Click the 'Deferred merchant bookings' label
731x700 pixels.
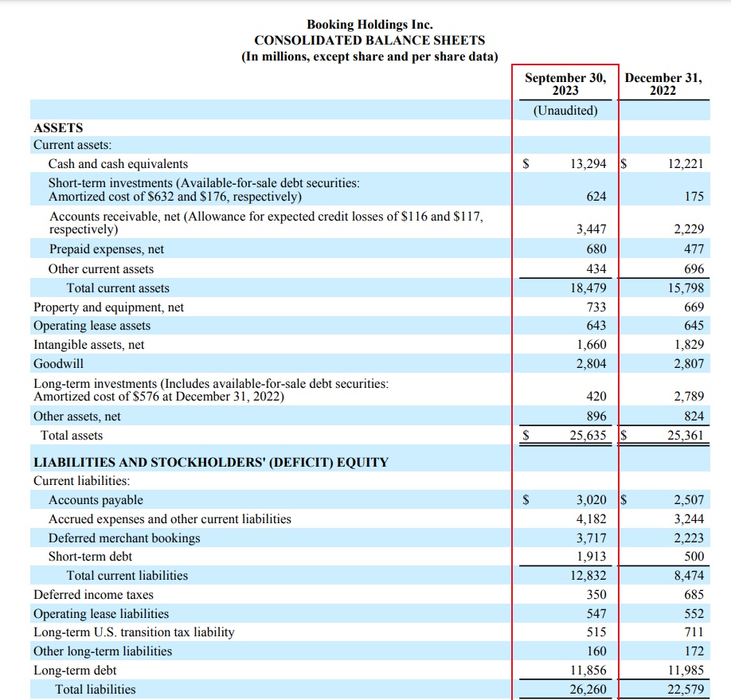click(x=124, y=538)
